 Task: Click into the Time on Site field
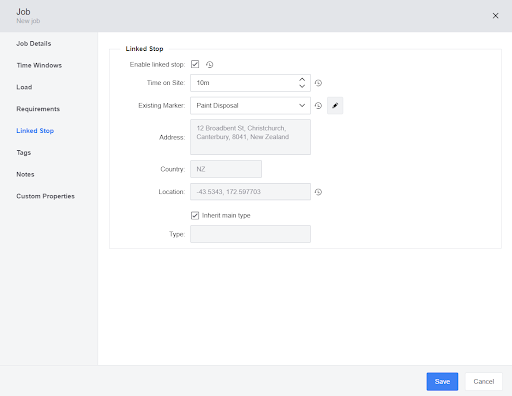point(250,83)
